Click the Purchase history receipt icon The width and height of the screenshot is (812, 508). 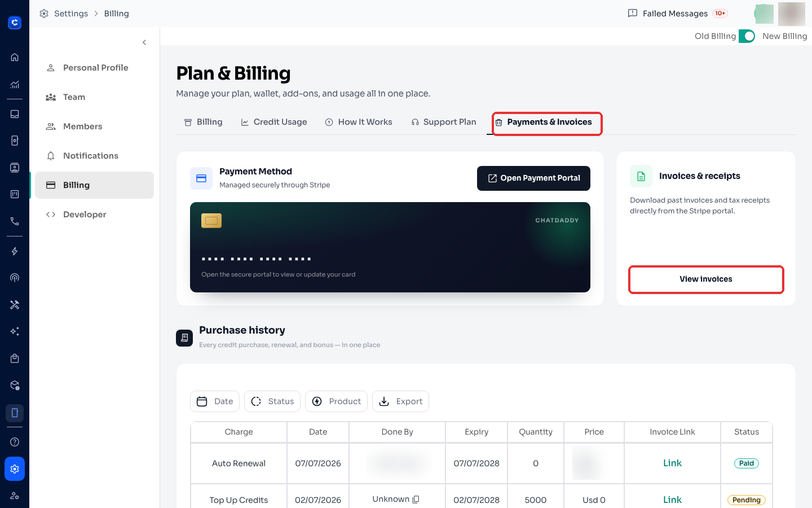coord(184,338)
